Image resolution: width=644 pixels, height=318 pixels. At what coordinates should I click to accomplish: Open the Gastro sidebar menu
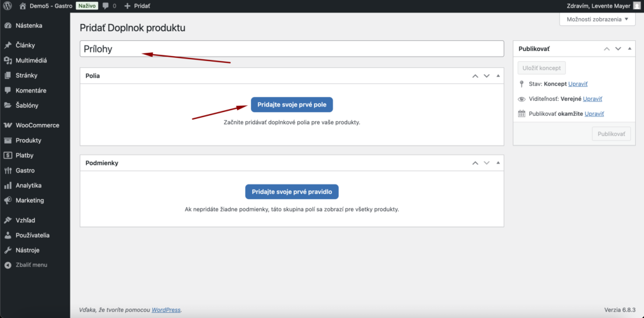(25, 171)
